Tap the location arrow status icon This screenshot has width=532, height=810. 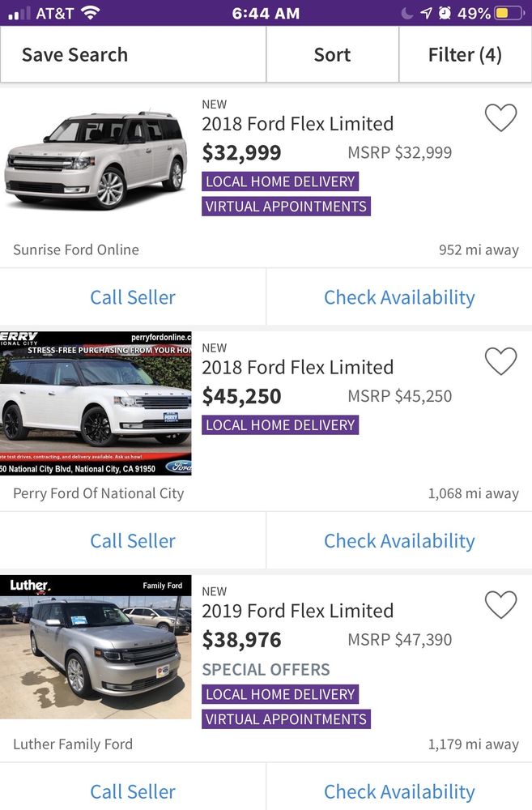[x=426, y=13]
